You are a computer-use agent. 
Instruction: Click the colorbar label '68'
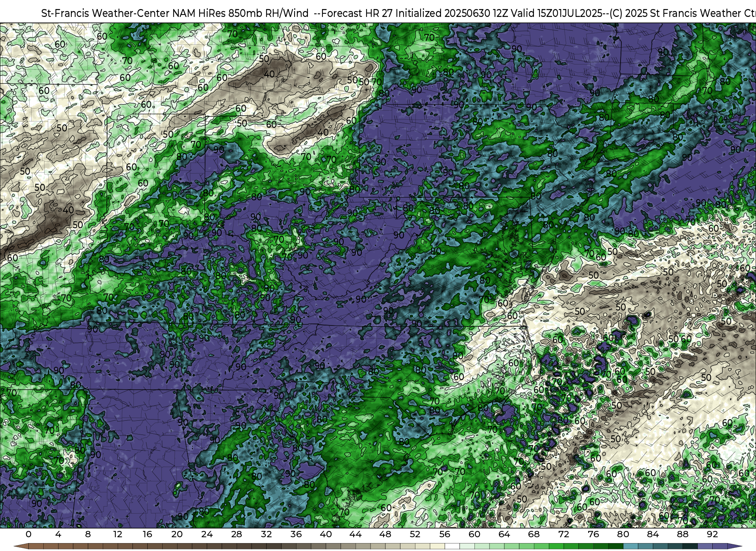click(534, 534)
